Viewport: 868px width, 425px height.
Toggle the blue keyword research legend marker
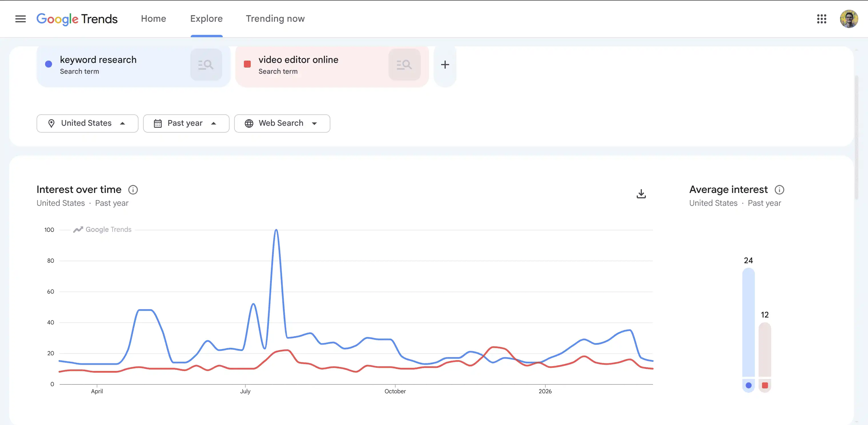748,385
